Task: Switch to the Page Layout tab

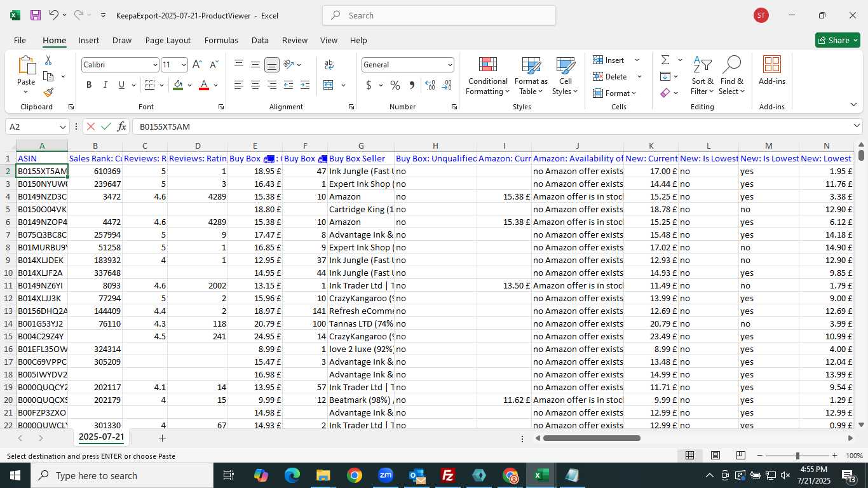Action: click(x=168, y=40)
